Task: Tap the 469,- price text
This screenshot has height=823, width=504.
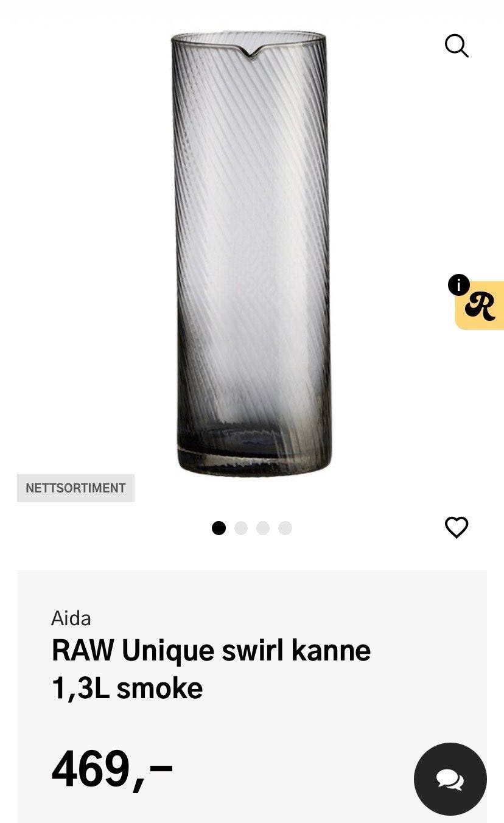Action: click(x=112, y=770)
